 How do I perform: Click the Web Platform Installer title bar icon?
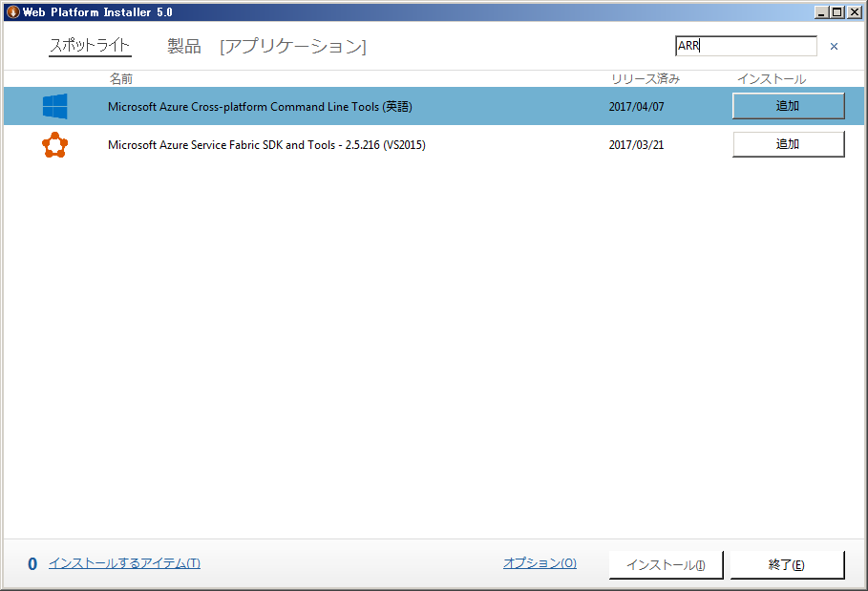click(x=12, y=11)
